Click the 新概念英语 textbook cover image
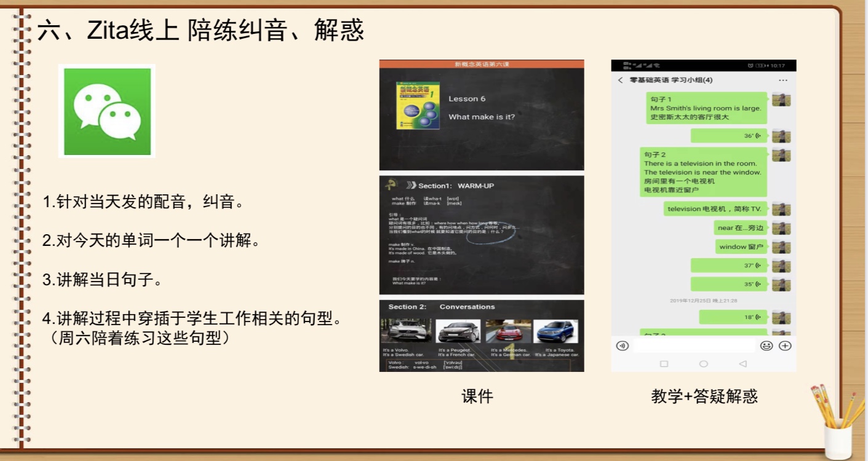 click(418, 106)
